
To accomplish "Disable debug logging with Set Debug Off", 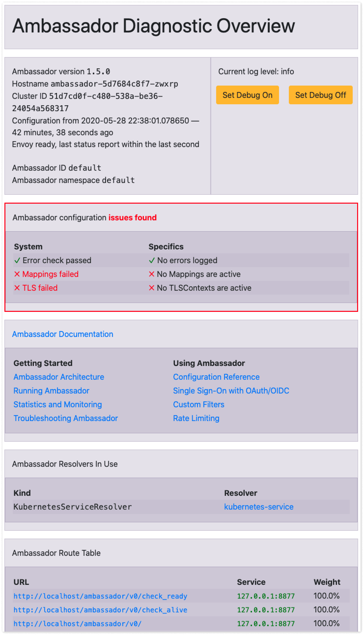I will click(x=321, y=95).
